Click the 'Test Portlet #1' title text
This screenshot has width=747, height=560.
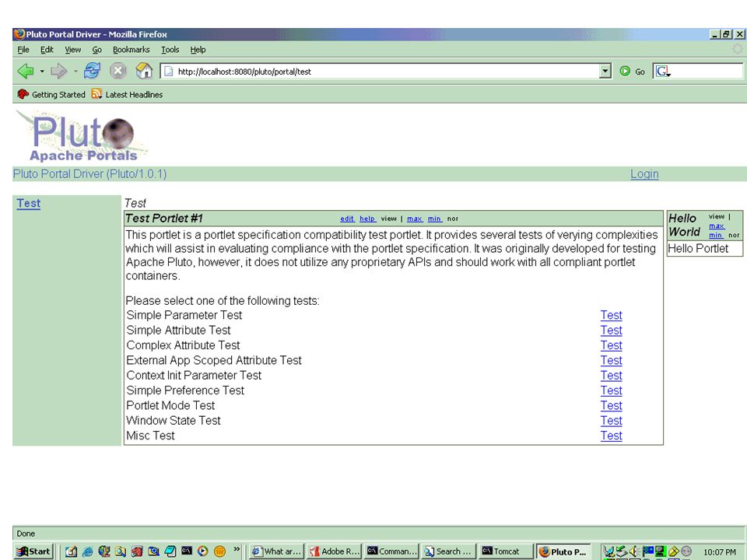coord(164,219)
